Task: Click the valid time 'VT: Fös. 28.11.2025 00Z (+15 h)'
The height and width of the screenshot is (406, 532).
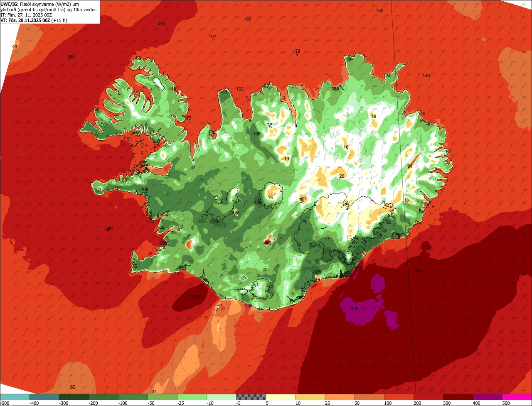Action: [x=34, y=20]
